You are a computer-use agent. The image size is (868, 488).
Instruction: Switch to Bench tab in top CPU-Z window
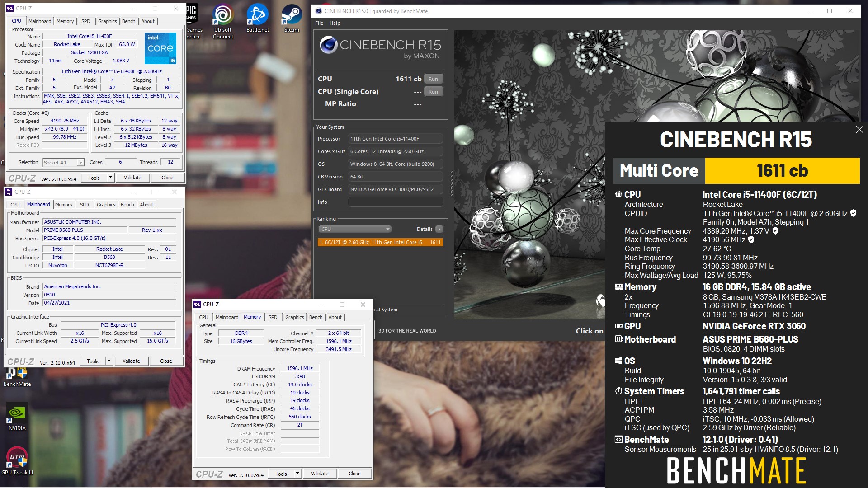pyautogui.click(x=128, y=21)
